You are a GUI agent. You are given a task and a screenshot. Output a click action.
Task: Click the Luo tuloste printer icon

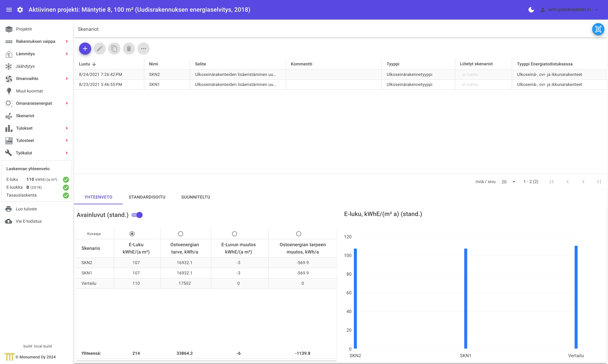tap(9, 209)
